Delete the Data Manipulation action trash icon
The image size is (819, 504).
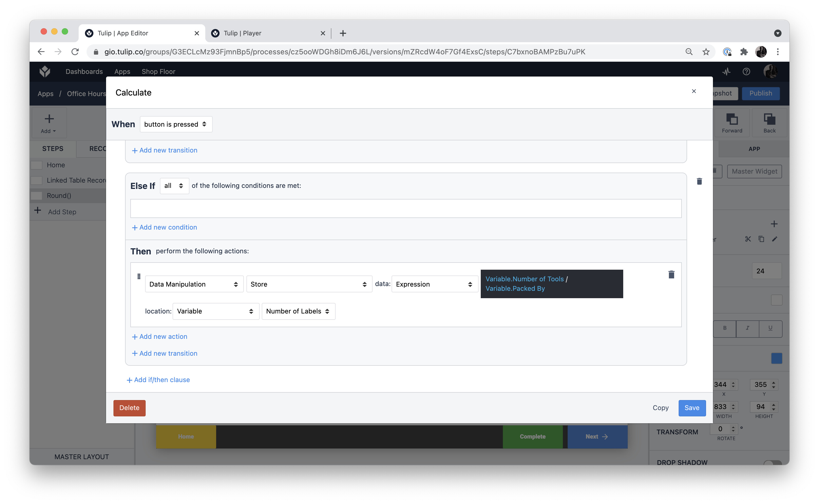[672, 274]
